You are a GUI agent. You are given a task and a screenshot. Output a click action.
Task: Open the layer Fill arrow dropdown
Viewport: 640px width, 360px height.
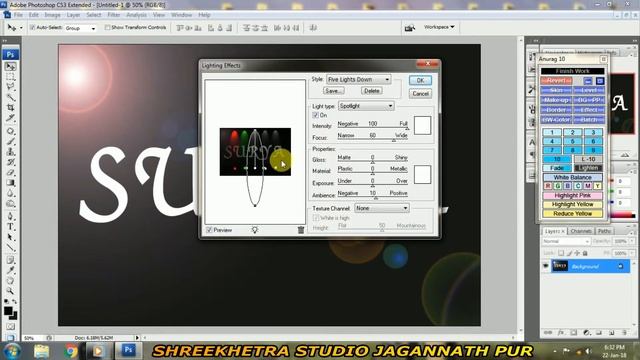(632, 253)
